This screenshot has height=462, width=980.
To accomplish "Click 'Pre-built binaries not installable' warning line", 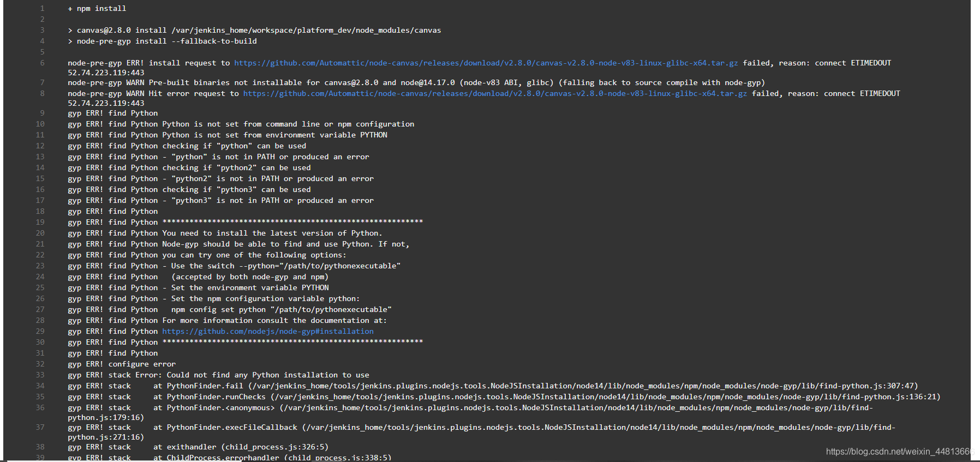I will (416, 82).
